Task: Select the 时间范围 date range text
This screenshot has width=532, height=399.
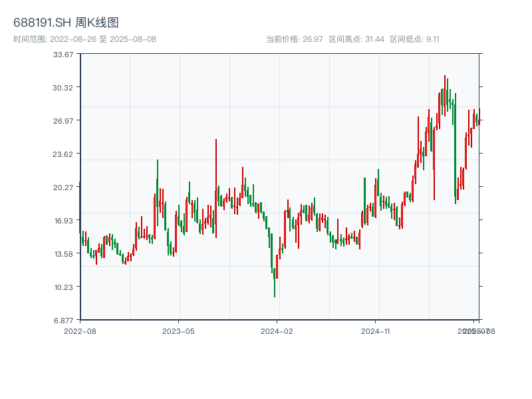Action: (x=84, y=39)
